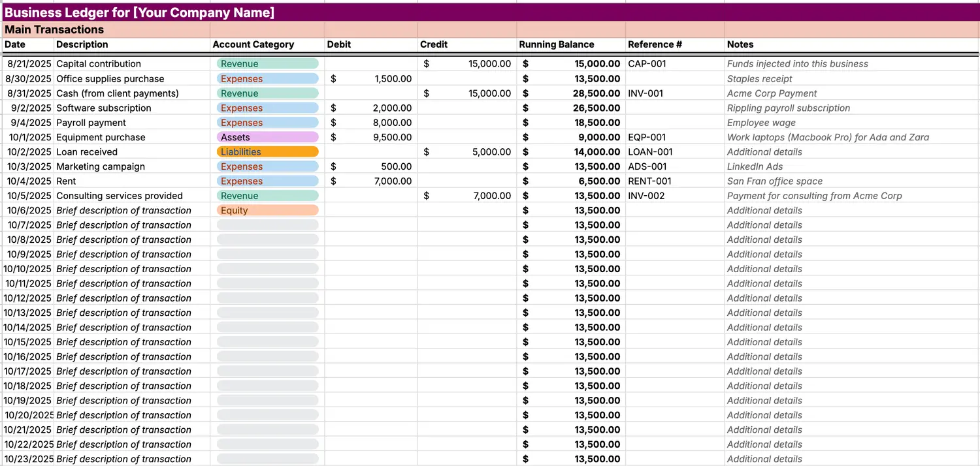The height and width of the screenshot is (466, 980).
Task: Select the 7,000.00 Consulting services credit cell
Action: pyautogui.click(x=467, y=196)
